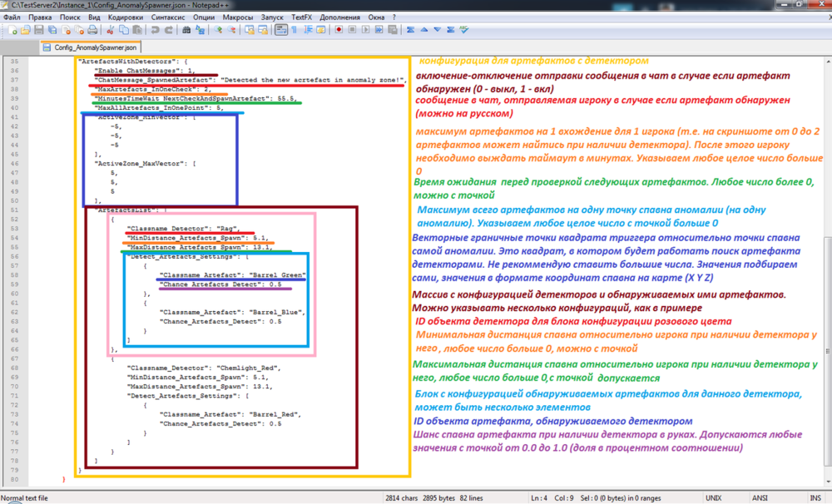Click the spell check ABC icon

(x=464, y=30)
